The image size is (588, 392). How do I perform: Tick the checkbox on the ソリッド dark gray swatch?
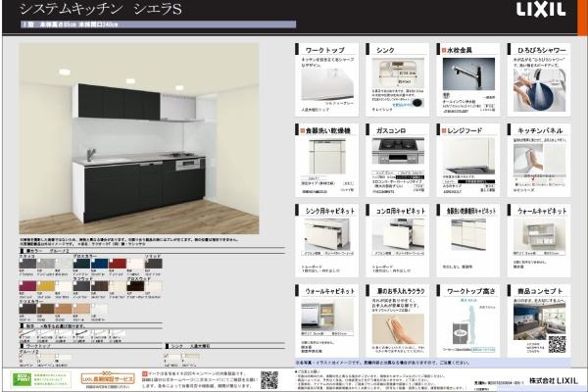pyautogui.click(x=147, y=261)
